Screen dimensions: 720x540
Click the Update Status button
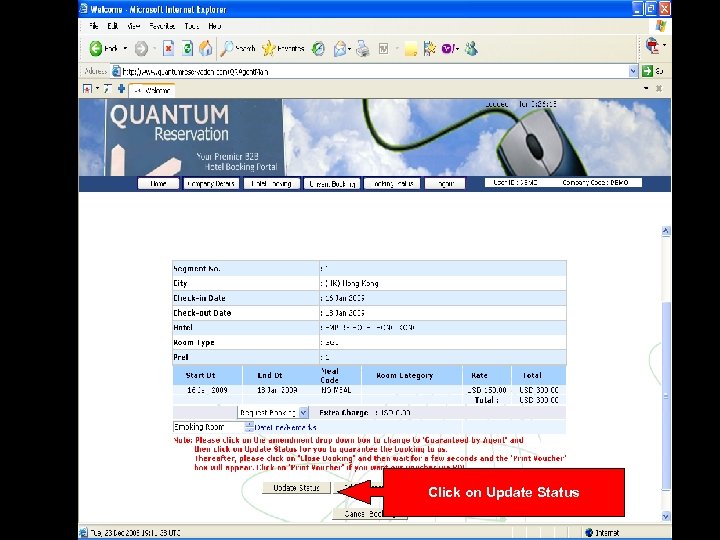point(296,488)
